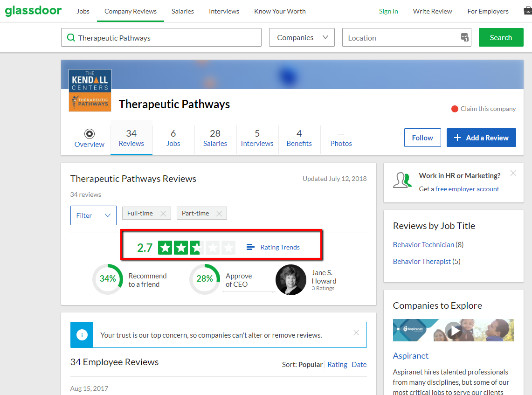Click the 'Updated July 12, 2018' text
Viewport: 532px width, 395px height.
334,179
